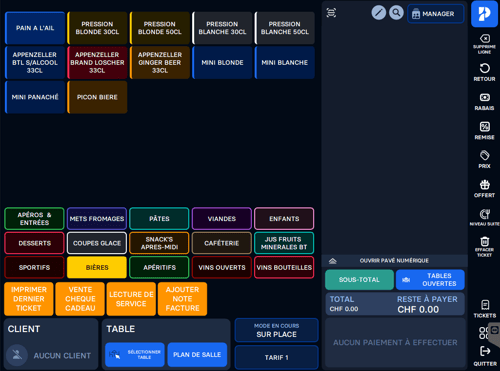
Task: Click Imprimer Dernier Ticket
Action: [x=29, y=299]
